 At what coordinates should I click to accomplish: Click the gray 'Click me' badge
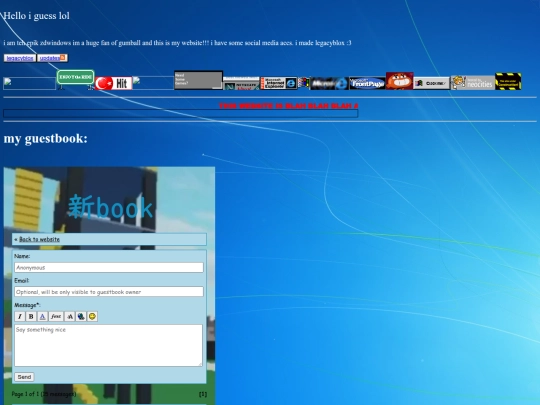pos(432,83)
